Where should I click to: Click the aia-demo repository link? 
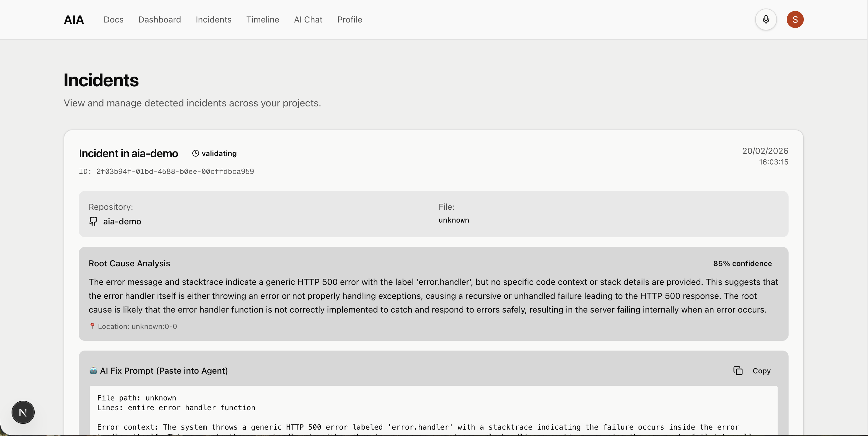(122, 222)
